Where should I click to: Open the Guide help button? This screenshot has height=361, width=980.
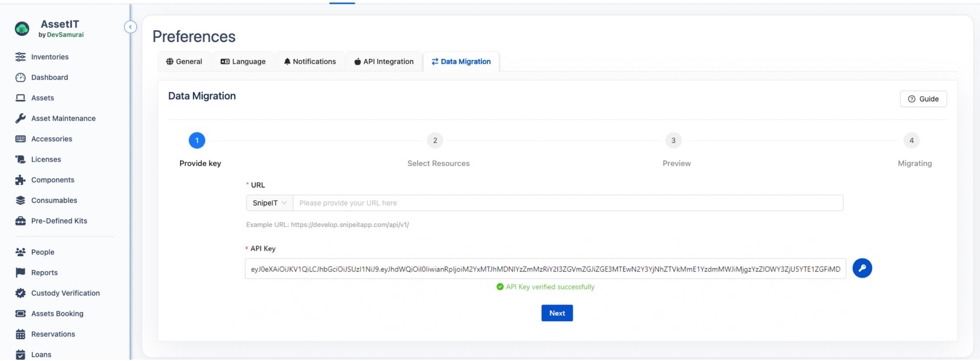point(923,99)
